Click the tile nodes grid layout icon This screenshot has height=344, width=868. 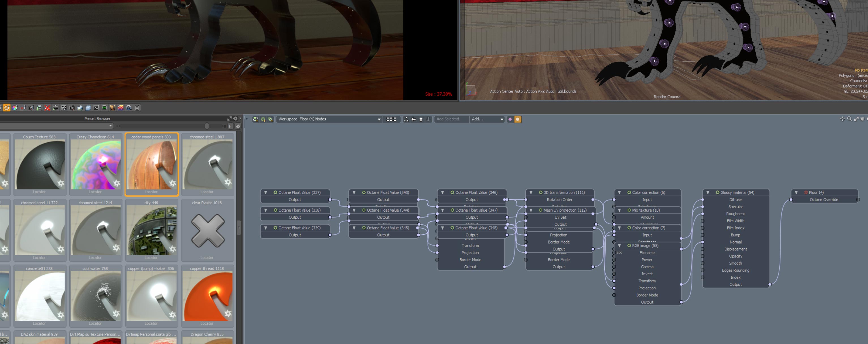coord(391,119)
